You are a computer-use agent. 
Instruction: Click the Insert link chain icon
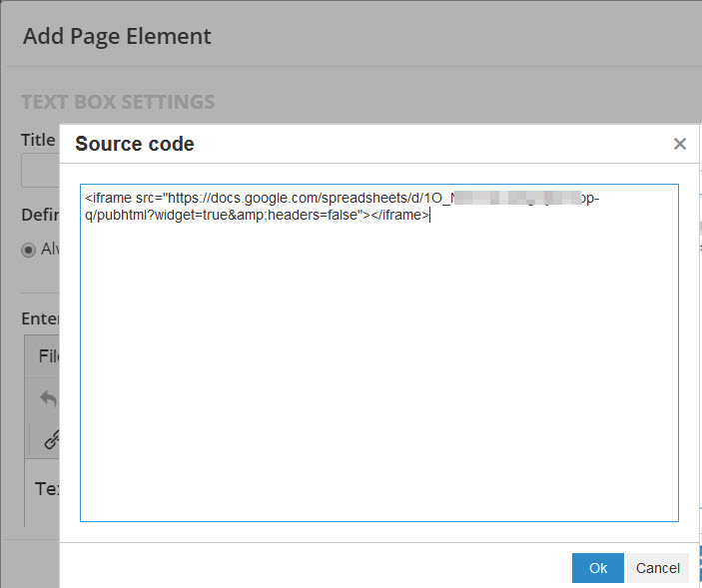pos(52,439)
